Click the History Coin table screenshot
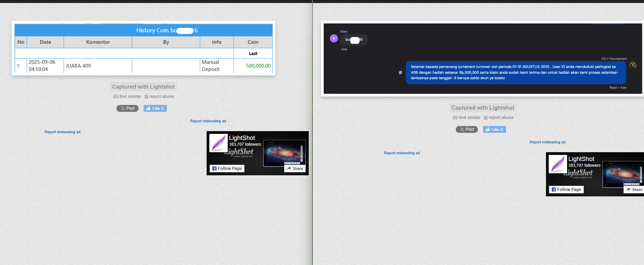This screenshot has width=644, height=265. click(143, 48)
